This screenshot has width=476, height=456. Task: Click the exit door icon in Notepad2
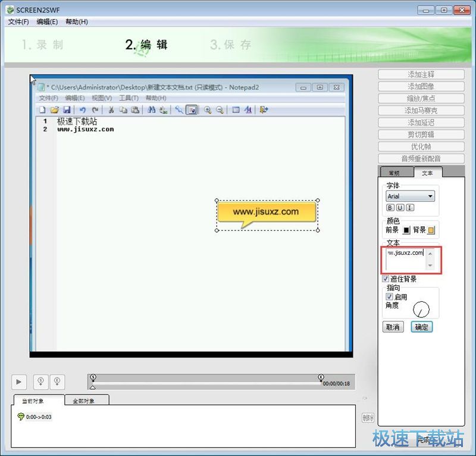(x=264, y=110)
